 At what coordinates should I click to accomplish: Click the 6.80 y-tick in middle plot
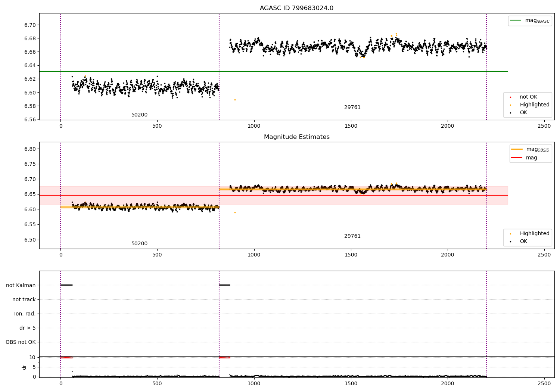coord(30,149)
